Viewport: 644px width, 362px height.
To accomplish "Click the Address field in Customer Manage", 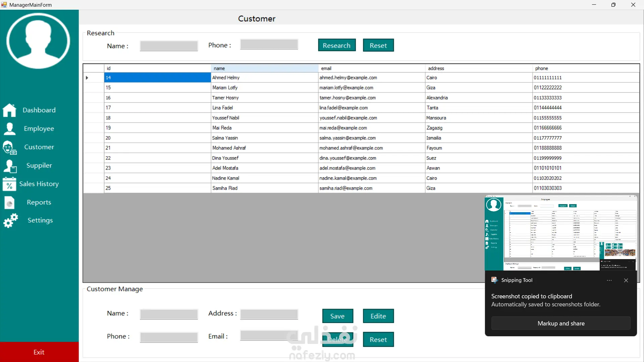I will [x=269, y=314].
